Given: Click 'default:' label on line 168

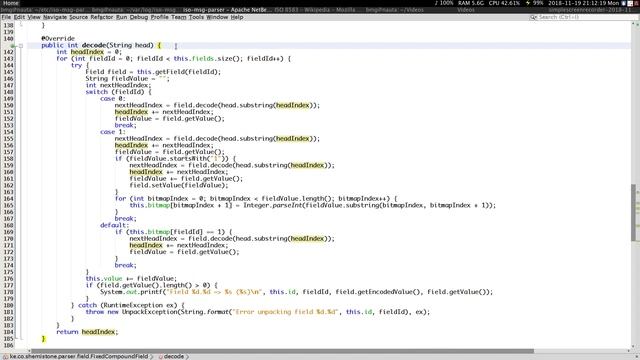Looking at the screenshot, I should 114,225.
